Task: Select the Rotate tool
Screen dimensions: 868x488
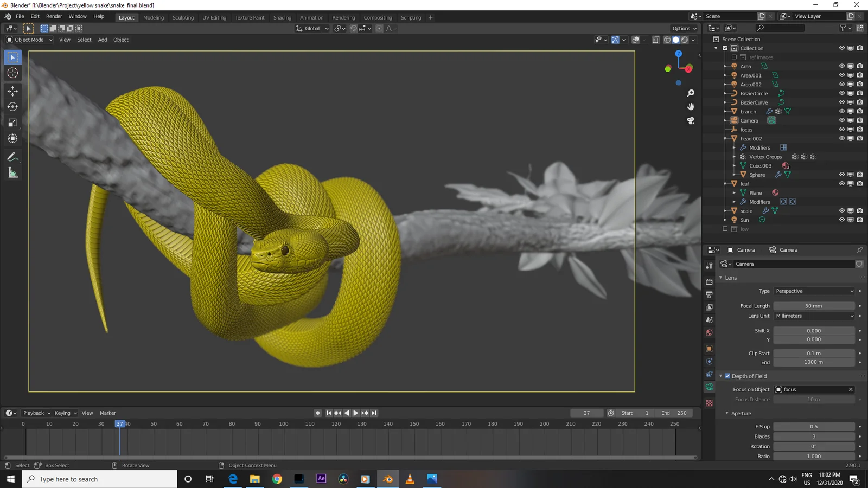Action: (12, 107)
